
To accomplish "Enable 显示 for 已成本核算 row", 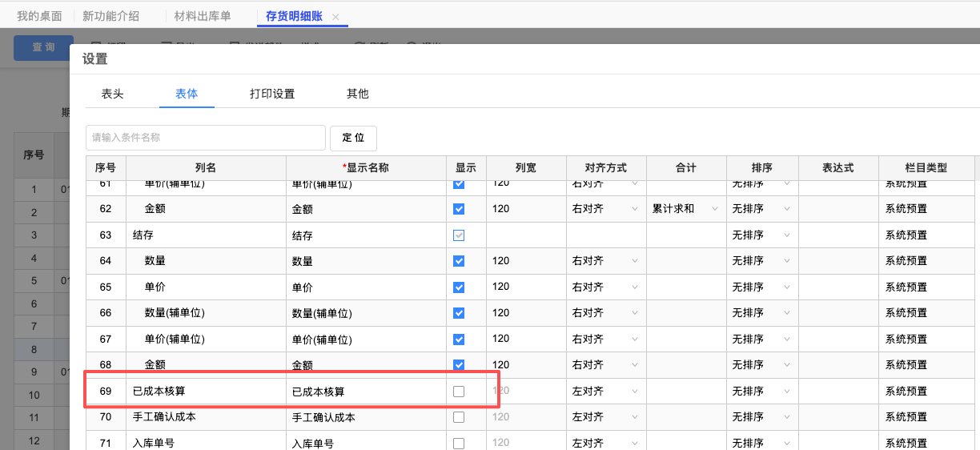I will pos(459,392).
